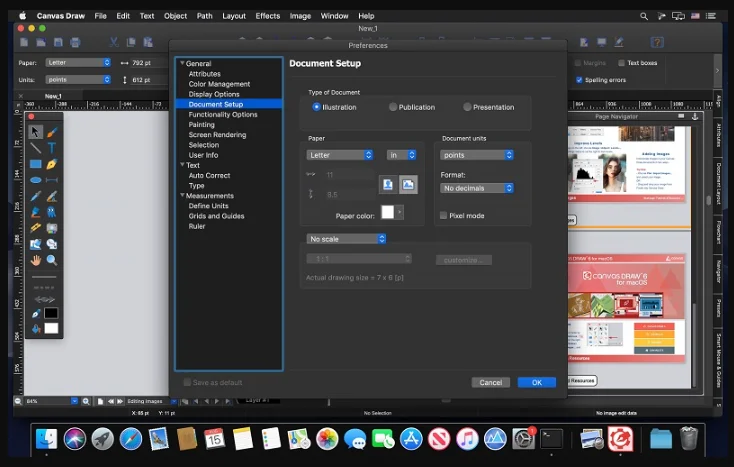Click the black pen ink swatch in toolbox
Screen dimensions: 734x467
pos(51,313)
